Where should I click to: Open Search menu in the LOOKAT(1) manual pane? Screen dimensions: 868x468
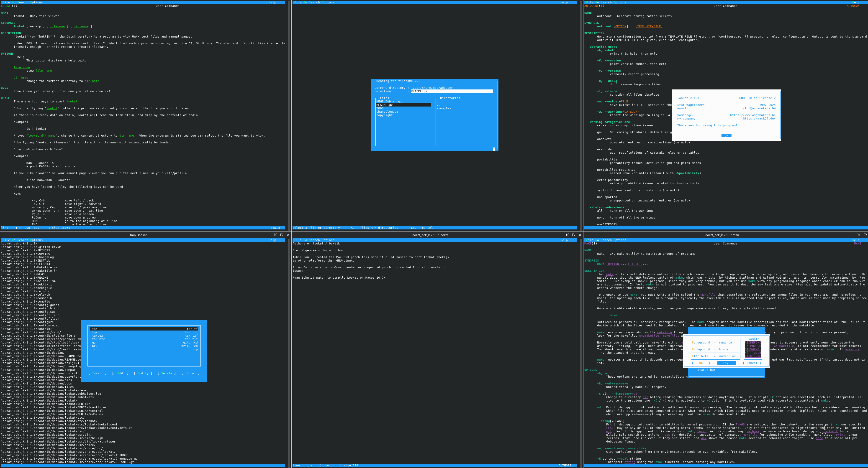point(23,2)
